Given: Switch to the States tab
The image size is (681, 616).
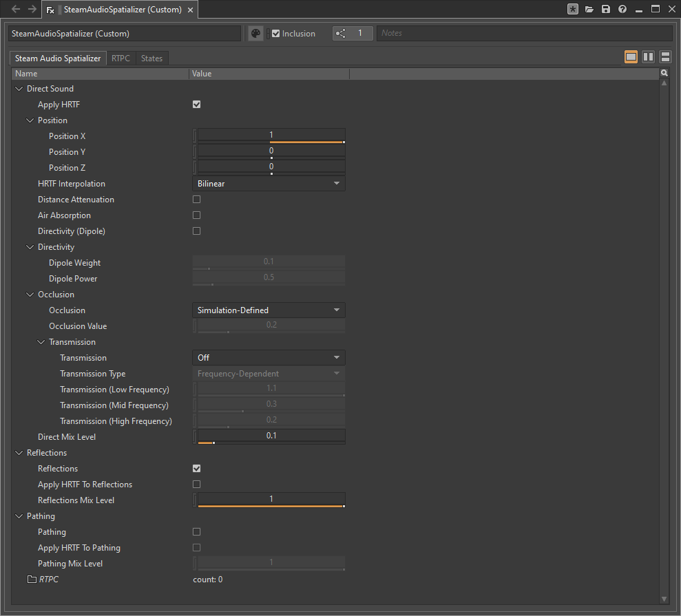Looking at the screenshot, I should click(151, 59).
